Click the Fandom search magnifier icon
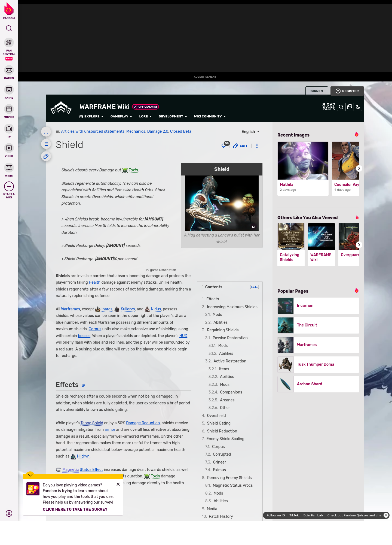 click(9, 28)
